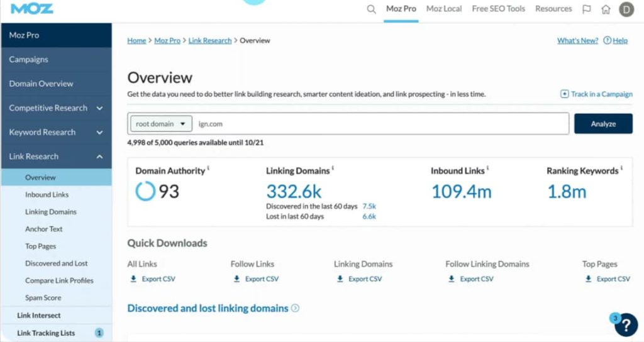Click the Track in a Campaign link
The height and width of the screenshot is (342, 644).
click(x=601, y=94)
